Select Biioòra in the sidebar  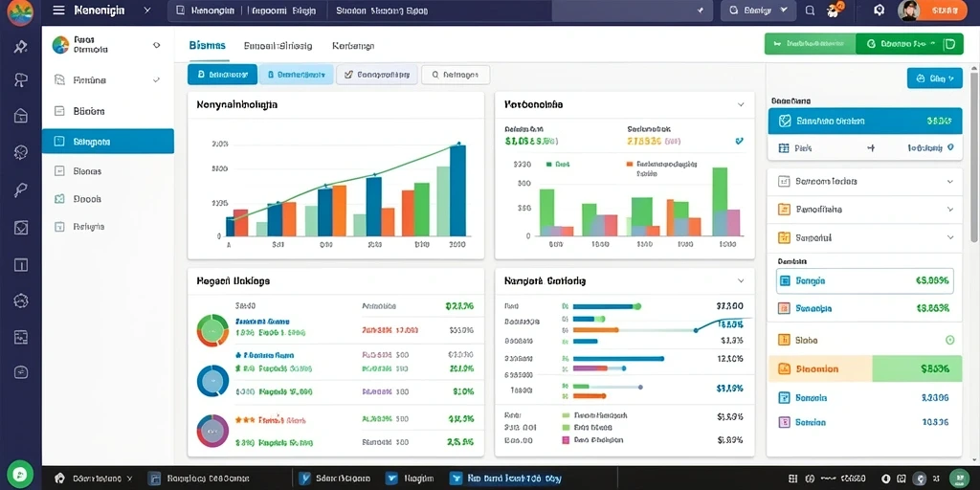[x=107, y=111]
